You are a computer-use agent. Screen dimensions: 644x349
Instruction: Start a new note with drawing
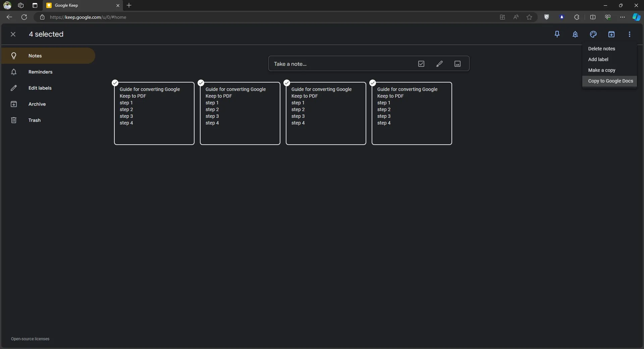439,64
